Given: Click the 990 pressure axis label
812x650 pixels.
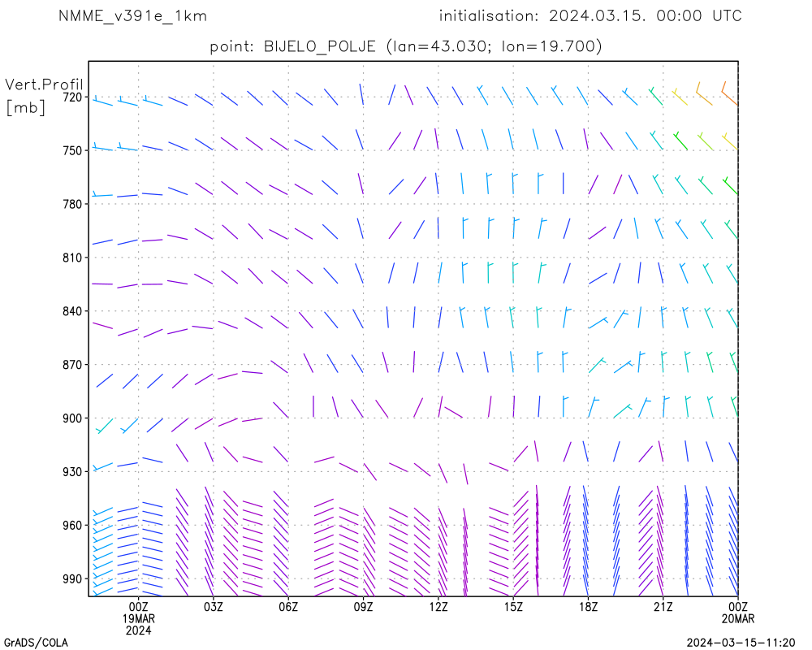Looking at the screenshot, I should pyautogui.click(x=72, y=579).
